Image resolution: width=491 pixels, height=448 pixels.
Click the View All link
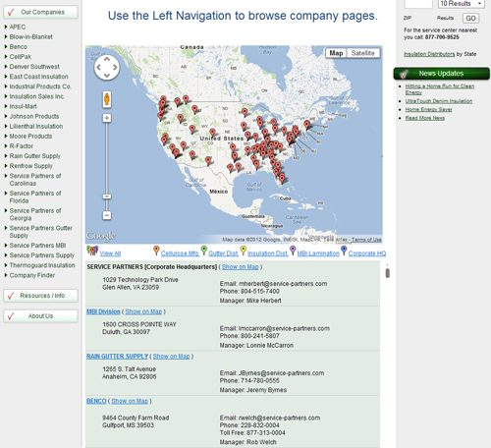[110, 253]
